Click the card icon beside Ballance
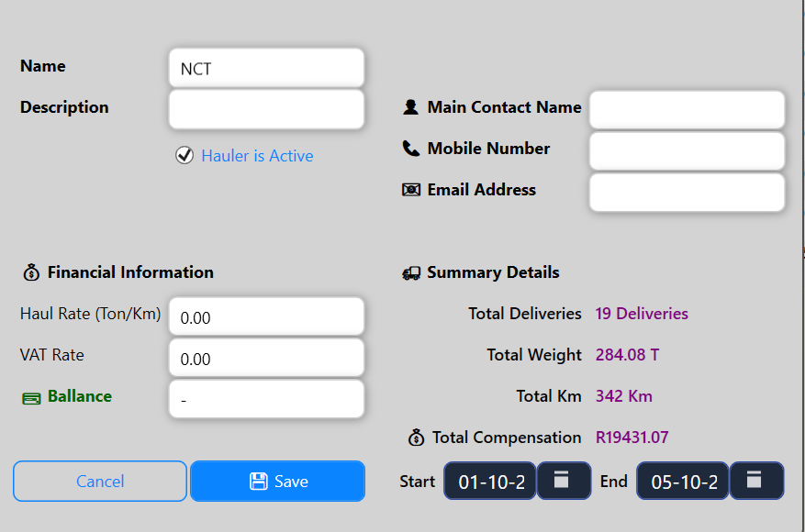Image resolution: width=805 pixels, height=532 pixels. (x=31, y=399)
